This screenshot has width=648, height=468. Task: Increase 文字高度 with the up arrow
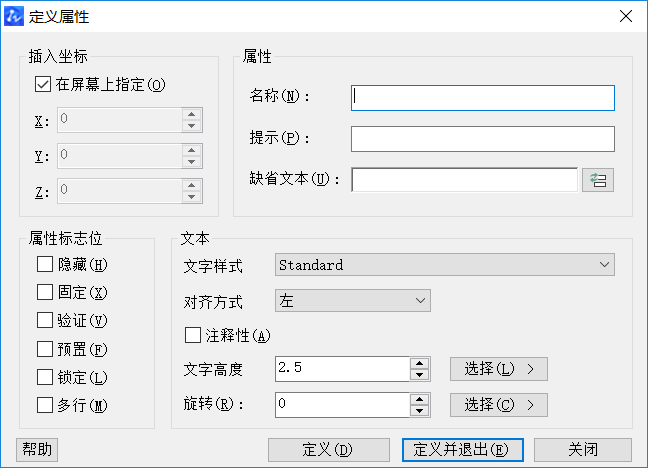(420, 363)
